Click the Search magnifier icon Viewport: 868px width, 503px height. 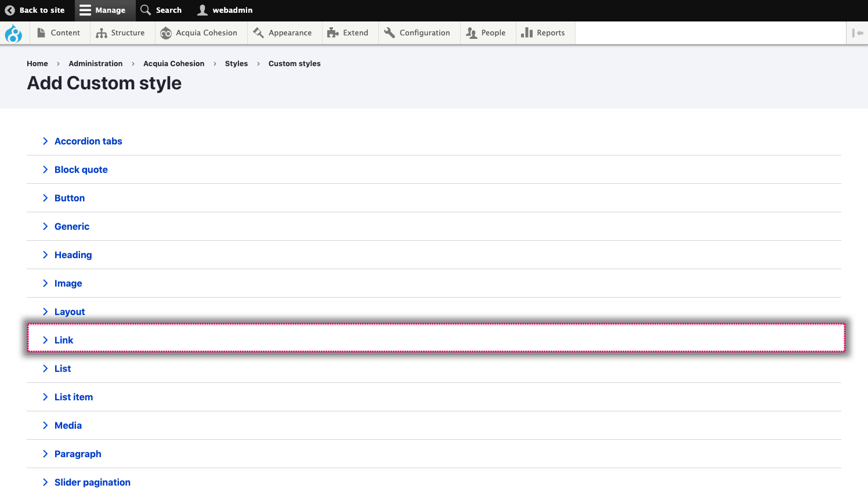coord(146,10)
